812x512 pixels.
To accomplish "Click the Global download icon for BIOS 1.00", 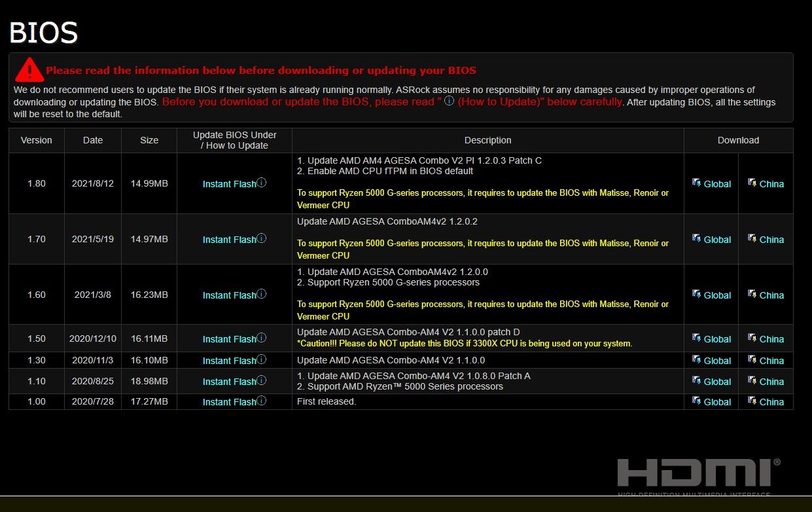I will (x=696, y=401).
